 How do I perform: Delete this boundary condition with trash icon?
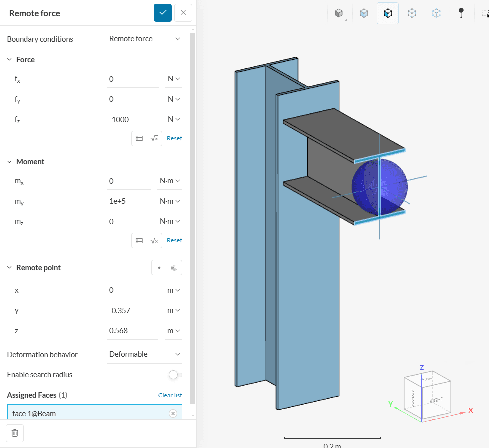click(x=15, y=433)
